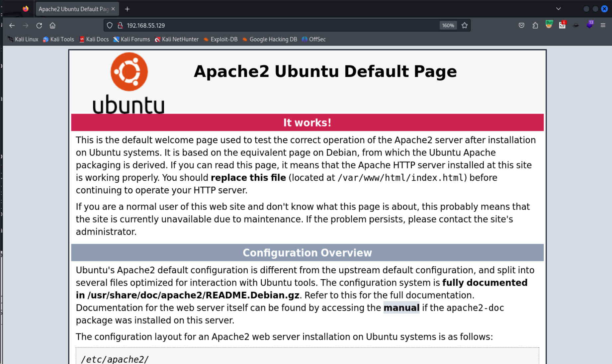Click the Apache2 Ubuntu Default Page heading
Image resolution: width=612 pixels, height=364 pixels.
tap(325, 71)
